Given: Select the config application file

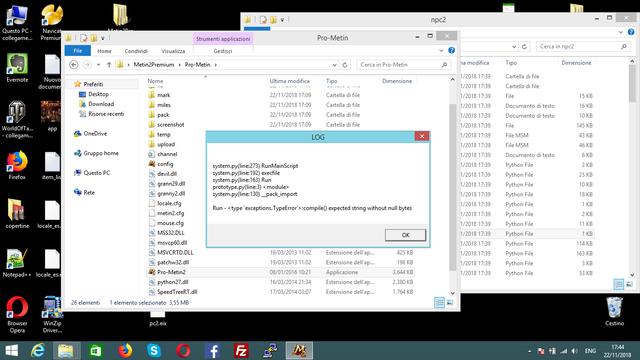Looking at the screenshot, I should click(165, 164).
